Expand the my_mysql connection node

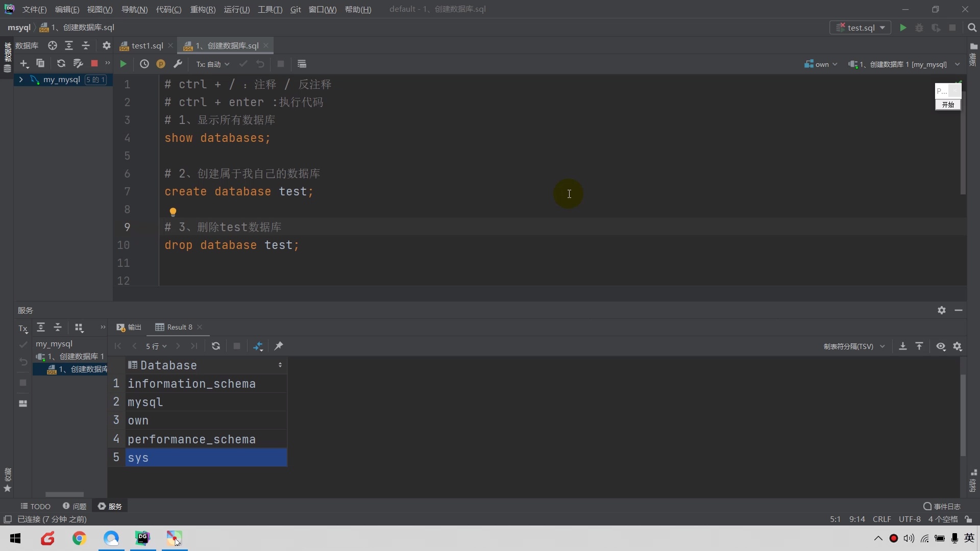20,80
